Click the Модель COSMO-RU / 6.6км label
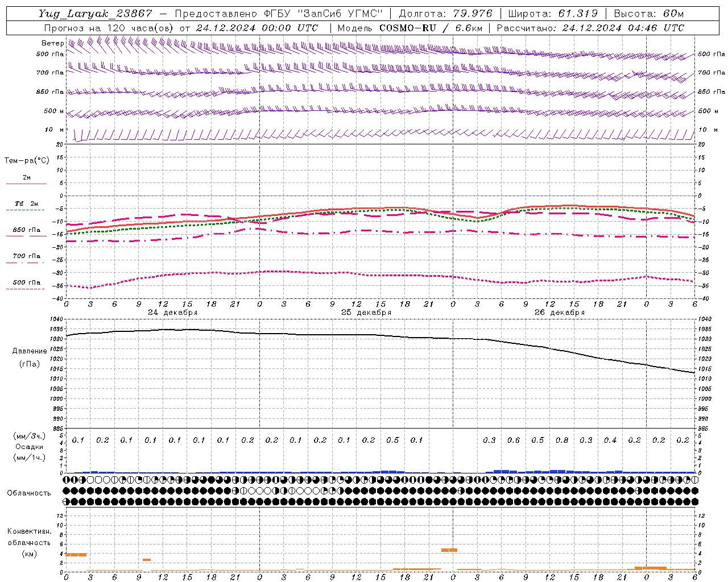This screenshot has height=582, width=728. tap(409, 28)
